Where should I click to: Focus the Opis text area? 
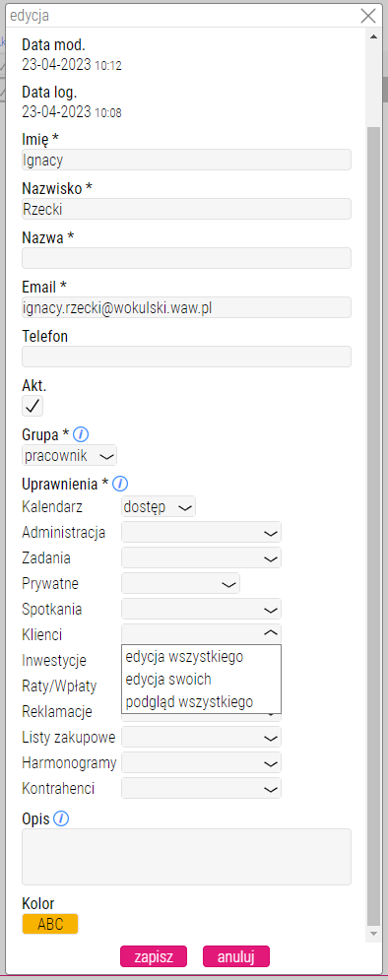pos(186,857)
